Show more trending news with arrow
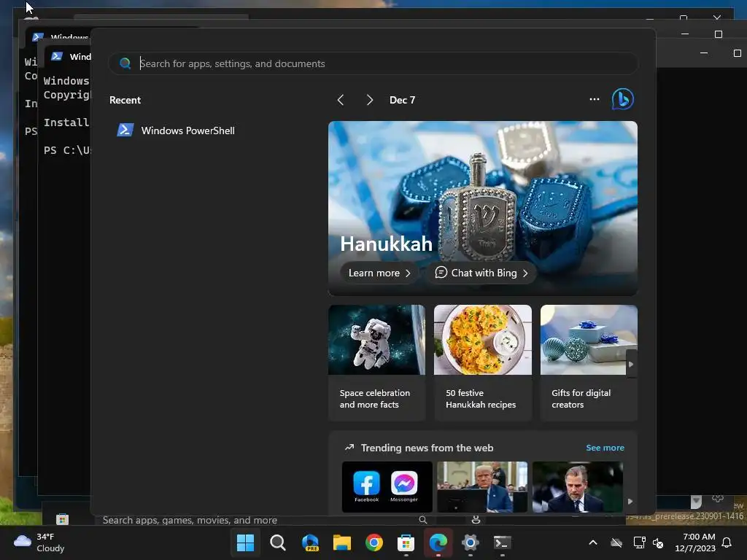The width and height of the screenshot is (747, 560). click(630, 502)
